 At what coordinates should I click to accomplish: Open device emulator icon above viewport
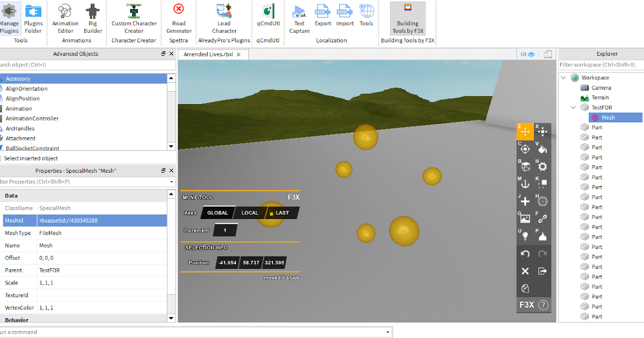coord(547,54)
